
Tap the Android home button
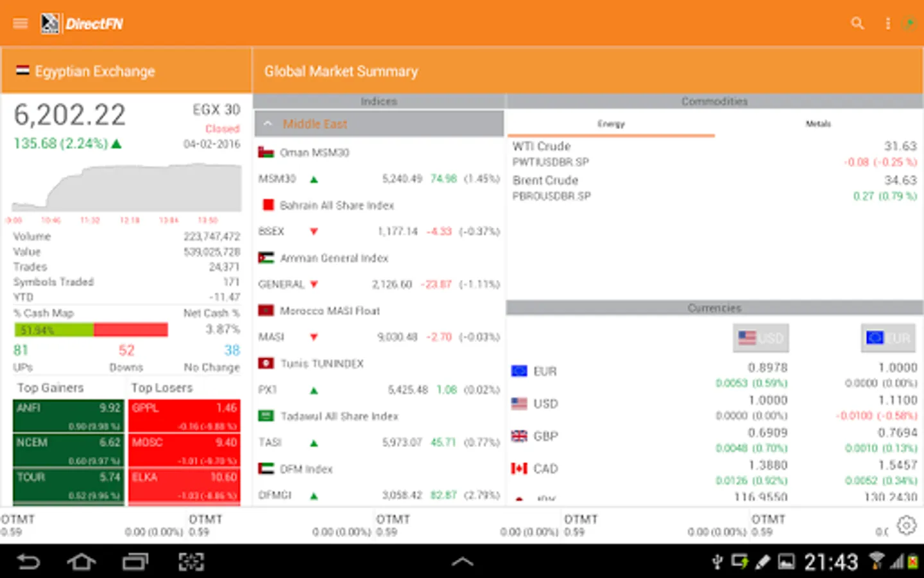tap(81, 562)
